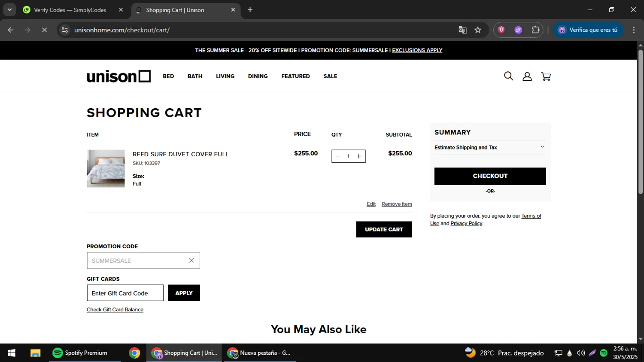The image size is (644, 362).
Task: Open the purple round extension icon
Action: [x=518, y=30]
